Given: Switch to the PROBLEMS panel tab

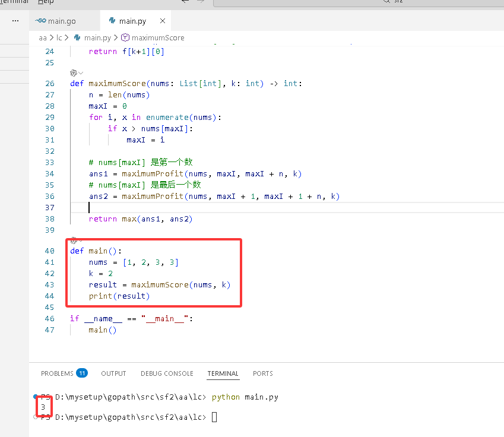Looking at the screenshot, I should tap(57, 373).
